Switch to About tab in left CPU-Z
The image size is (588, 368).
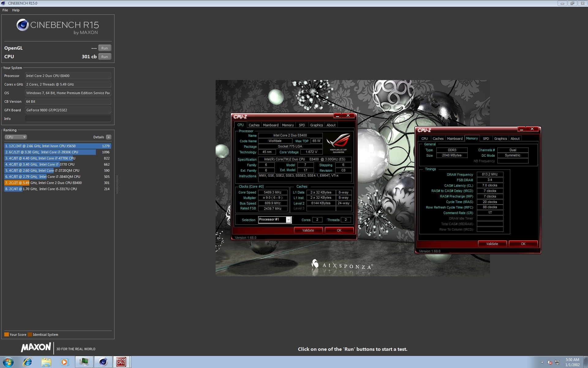(x=331, y=125)
